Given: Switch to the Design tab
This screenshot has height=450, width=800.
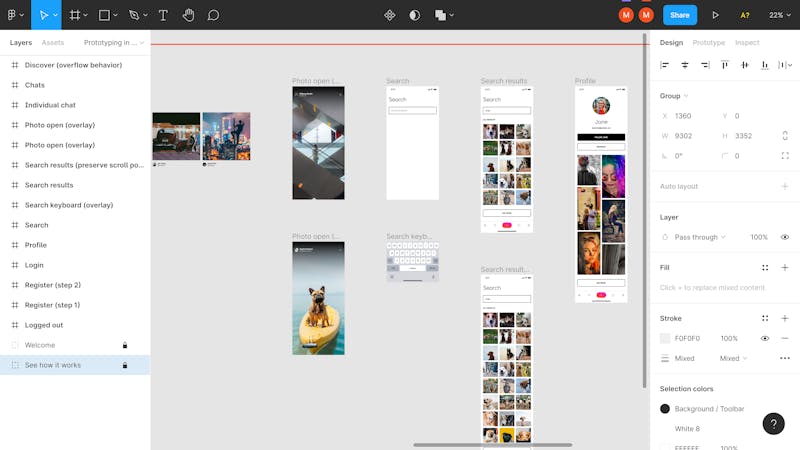Looking at the screenshot, I should tap(671, 42).
